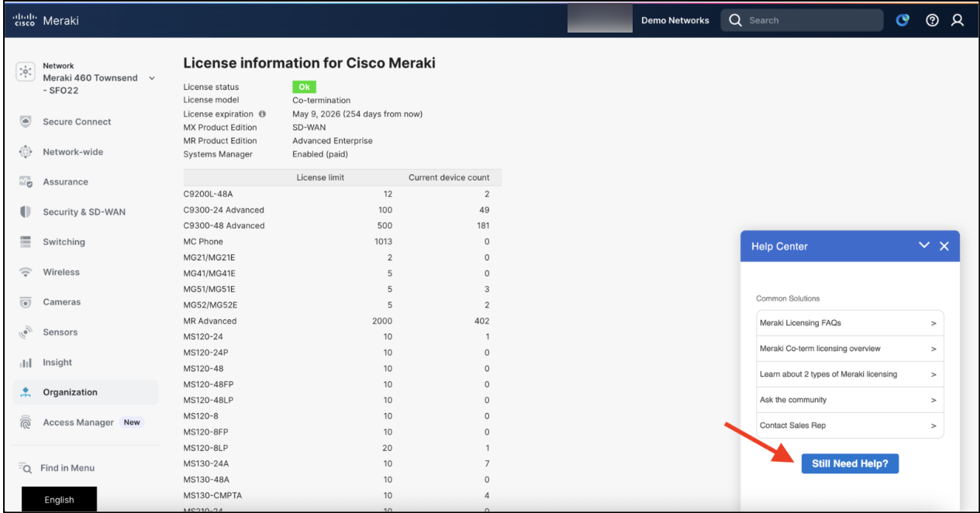
Task: Open the user account profile icon
Action: pos(958,21)
